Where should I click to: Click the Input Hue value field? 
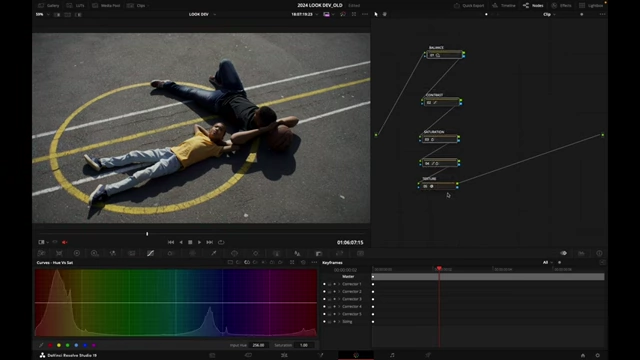click(x=258, y=345)
